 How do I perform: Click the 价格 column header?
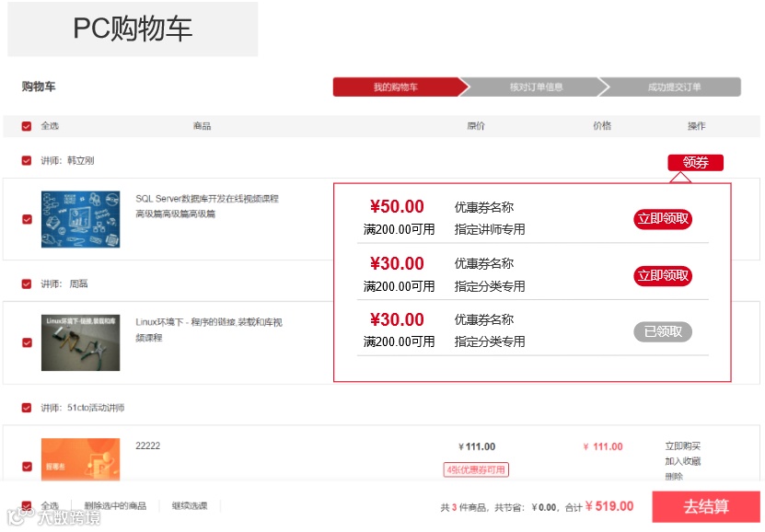[602, 125]
